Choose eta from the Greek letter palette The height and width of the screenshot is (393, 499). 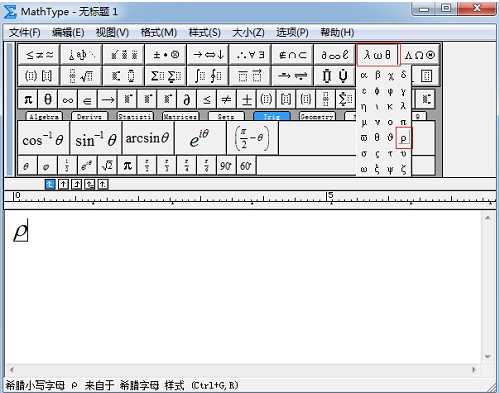(364, 107)
